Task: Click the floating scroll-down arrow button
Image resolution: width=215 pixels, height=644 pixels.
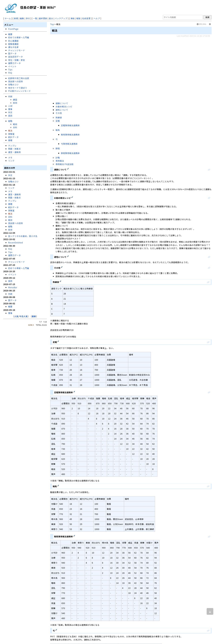Action: (x=210, y=611)
